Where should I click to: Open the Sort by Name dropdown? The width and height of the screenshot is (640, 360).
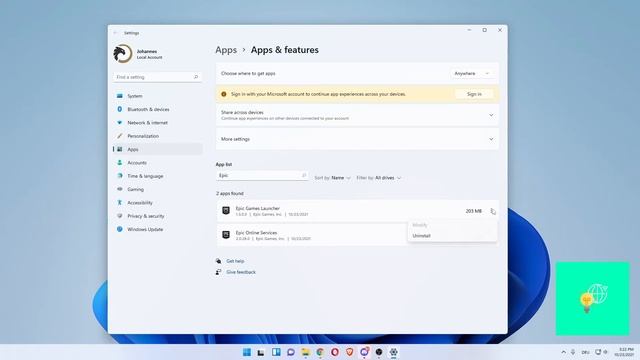[x=332, y=178]
